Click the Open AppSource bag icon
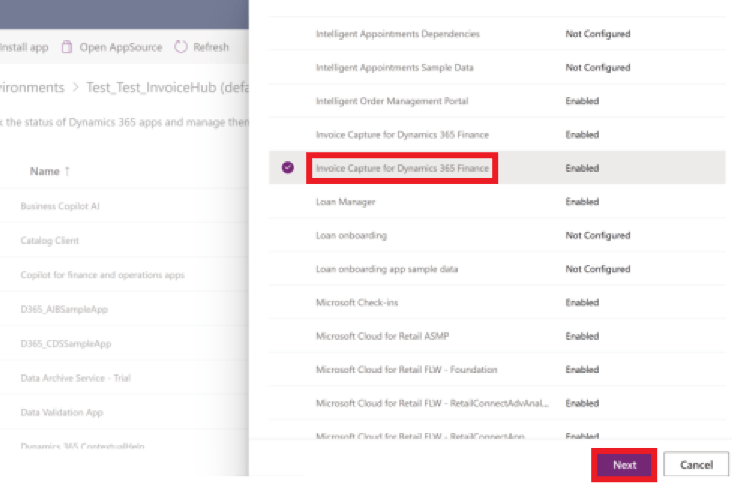 67,47
